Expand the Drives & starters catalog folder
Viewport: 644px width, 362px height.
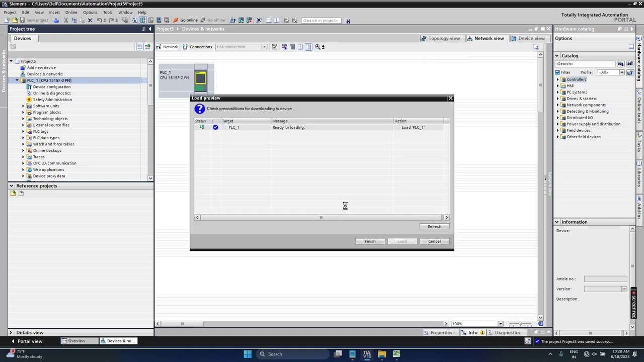pyautogui.click(x=558, y=99)
